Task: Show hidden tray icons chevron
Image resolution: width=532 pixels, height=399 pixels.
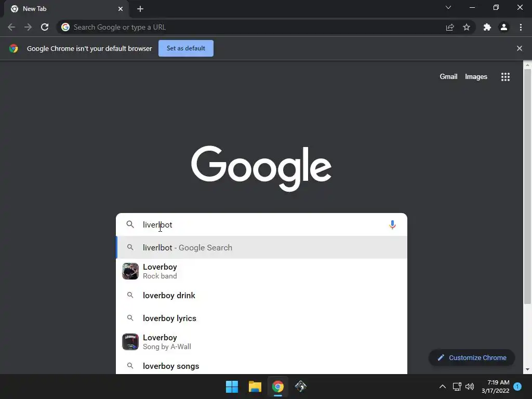Action: pyautogui.click(x=443, y=387)
